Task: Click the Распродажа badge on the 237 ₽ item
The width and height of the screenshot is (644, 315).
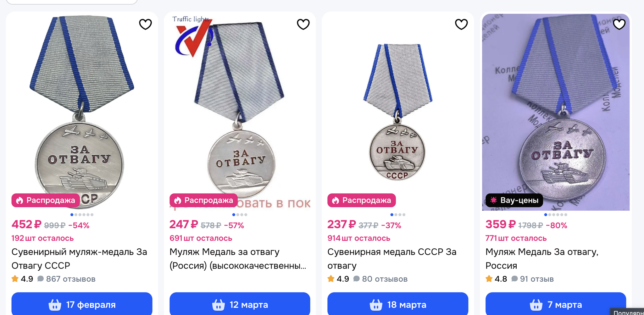Action: (x=362, y=200)
